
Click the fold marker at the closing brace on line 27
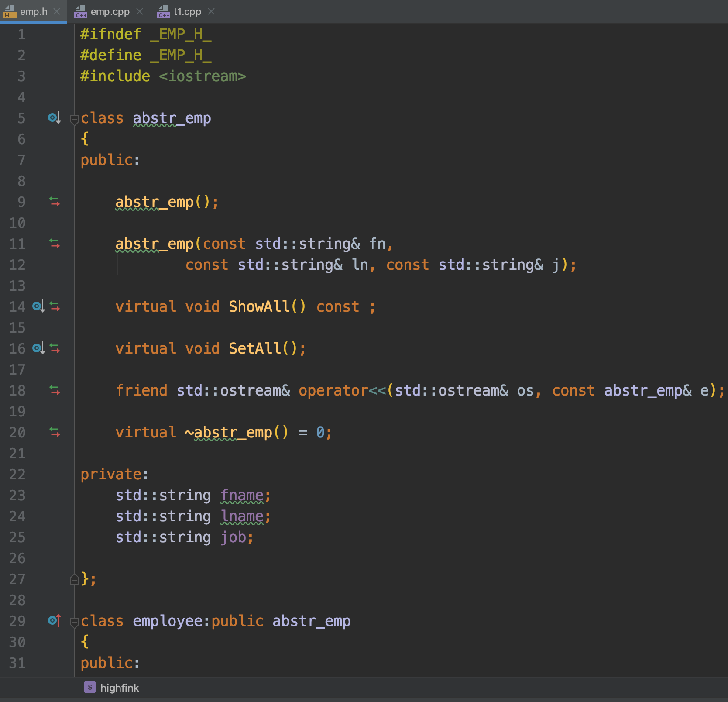[74, 579]
